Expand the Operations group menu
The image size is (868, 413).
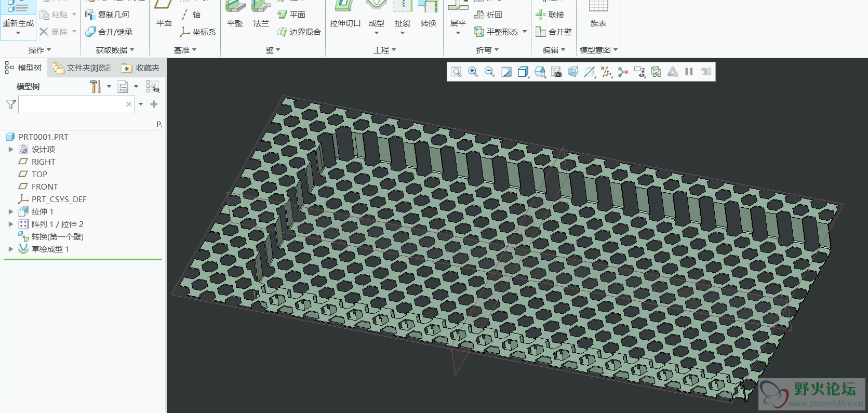pyautogui.click(x=39, y=50)
